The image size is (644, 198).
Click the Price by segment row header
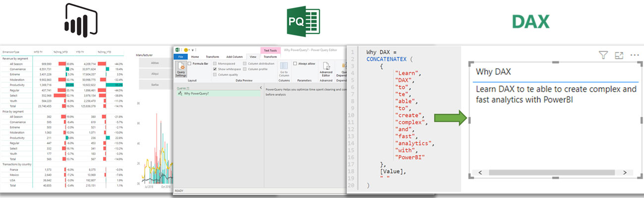click(12, 111)
